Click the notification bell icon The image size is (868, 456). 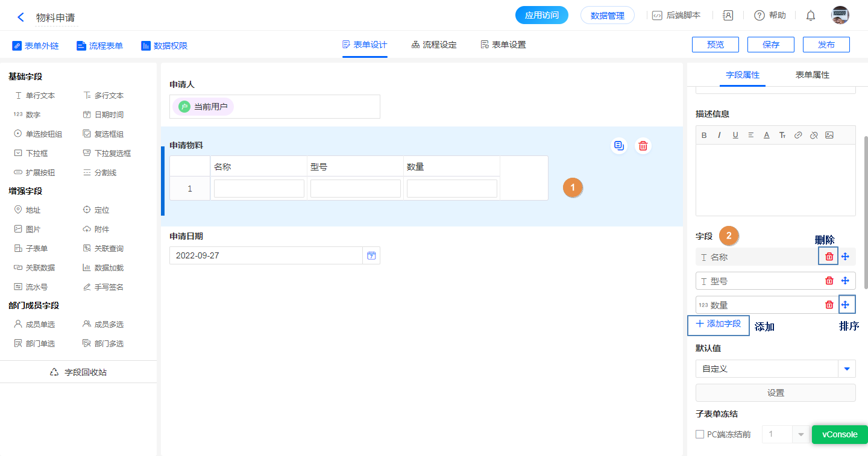click(x=811, y=16)
